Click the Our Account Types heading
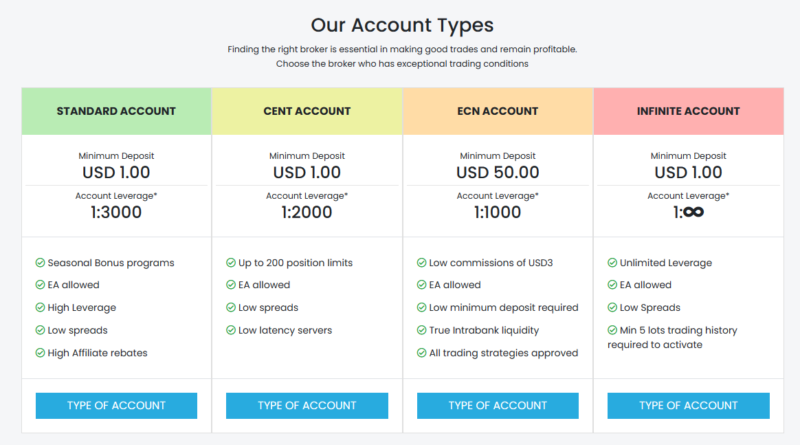The image size is (800, 445). (402, 26)
